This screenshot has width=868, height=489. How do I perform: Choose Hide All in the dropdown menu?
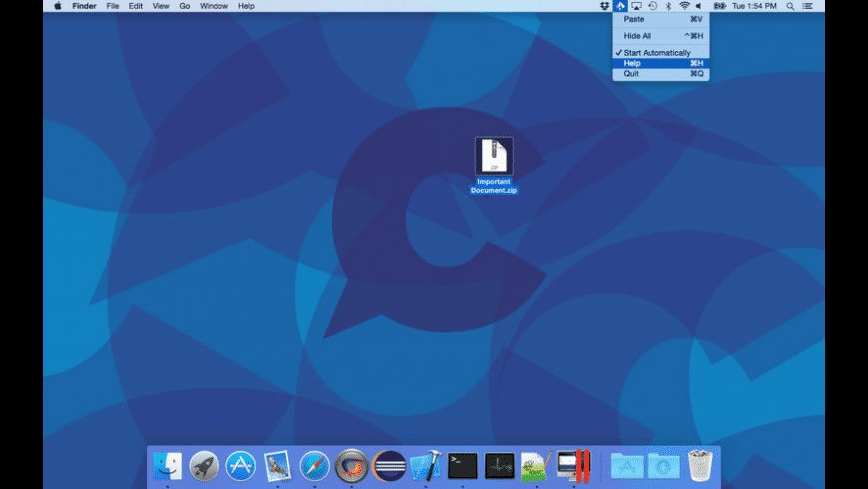pos(660,36)
